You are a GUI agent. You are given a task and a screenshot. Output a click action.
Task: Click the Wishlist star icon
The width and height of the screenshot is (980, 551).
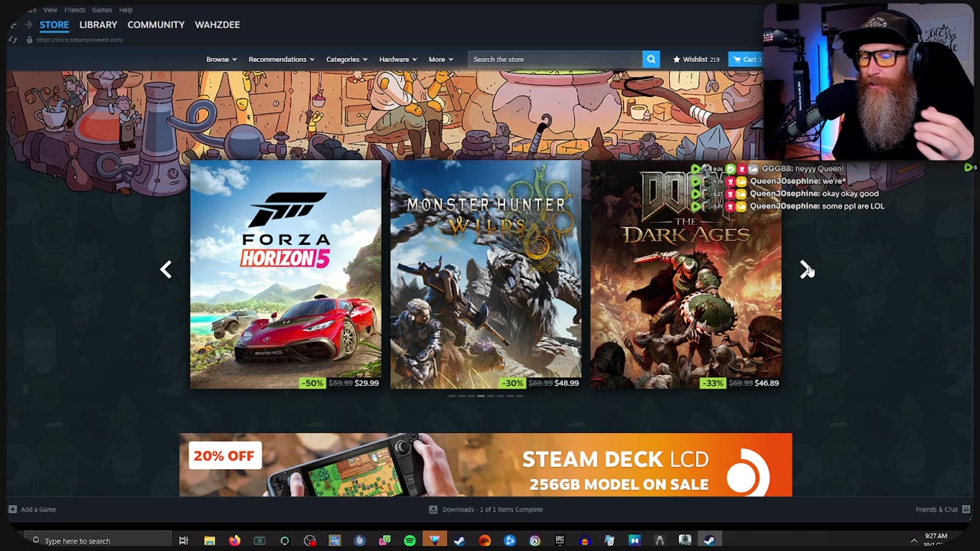677,59
